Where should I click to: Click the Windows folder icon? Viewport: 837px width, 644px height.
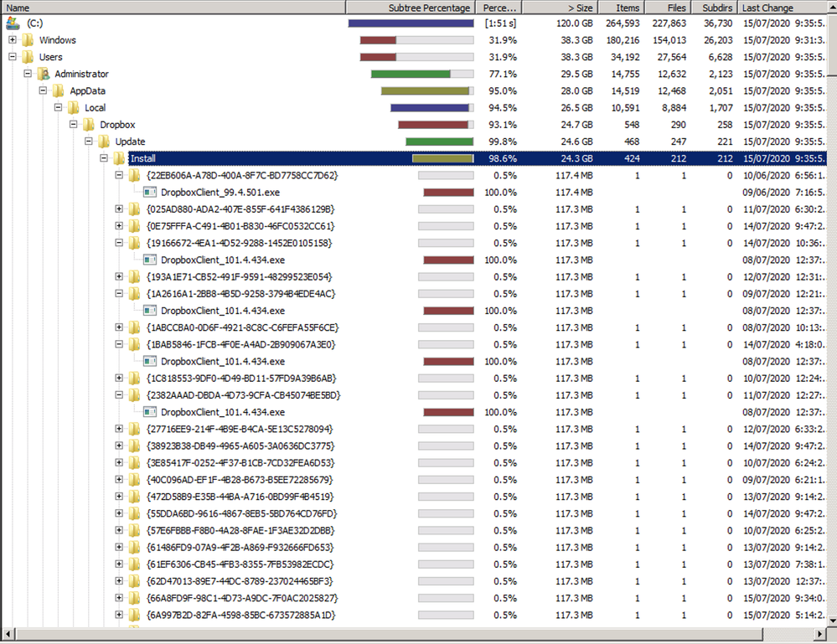[28, 40]
